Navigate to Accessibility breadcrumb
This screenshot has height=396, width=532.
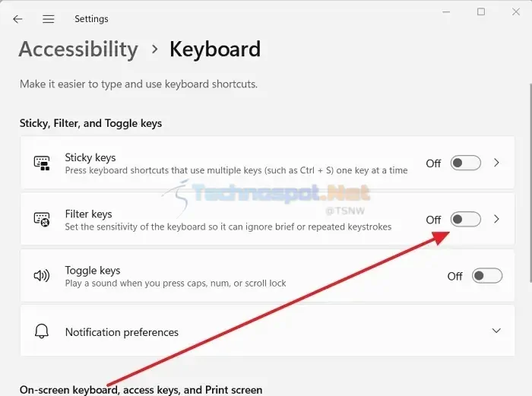(78, 49)
